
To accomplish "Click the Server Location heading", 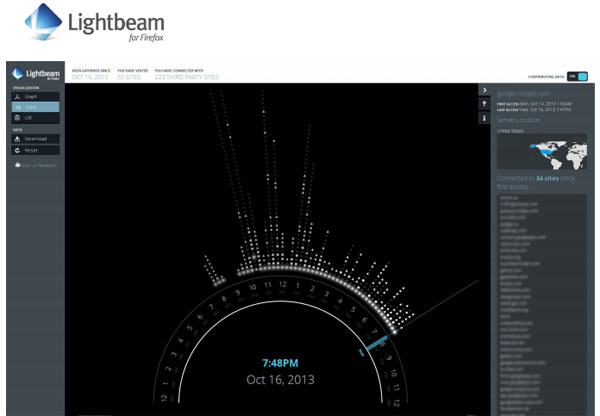I will (518, 120).
